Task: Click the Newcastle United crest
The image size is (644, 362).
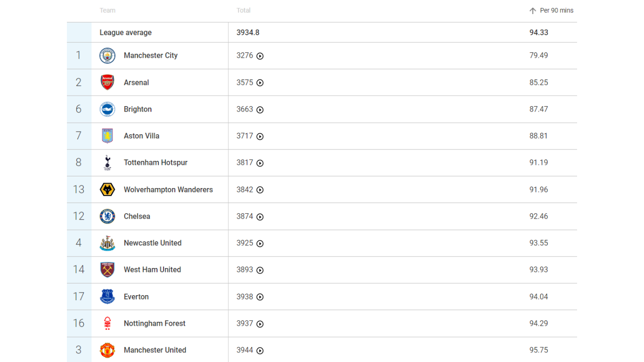Action: click(107, 243)
